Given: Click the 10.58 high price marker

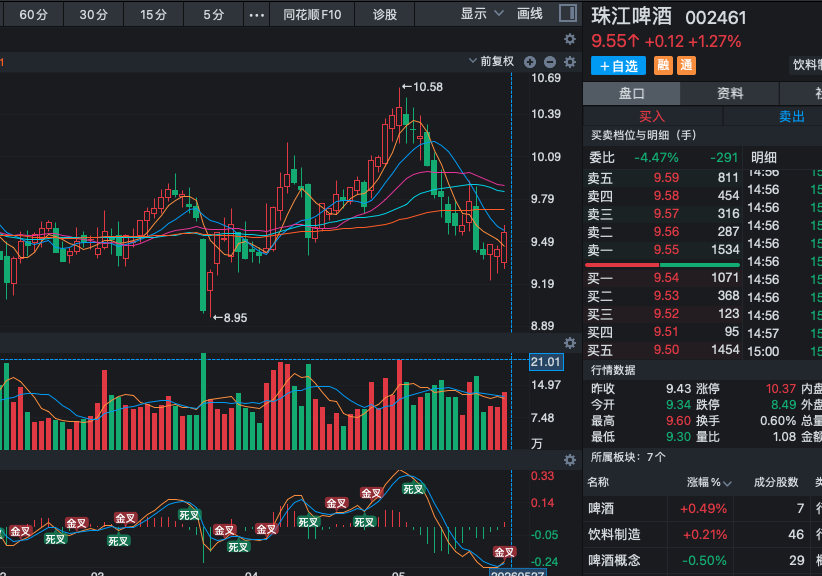Looking at the screenshot, I should [x=423, y=87].
